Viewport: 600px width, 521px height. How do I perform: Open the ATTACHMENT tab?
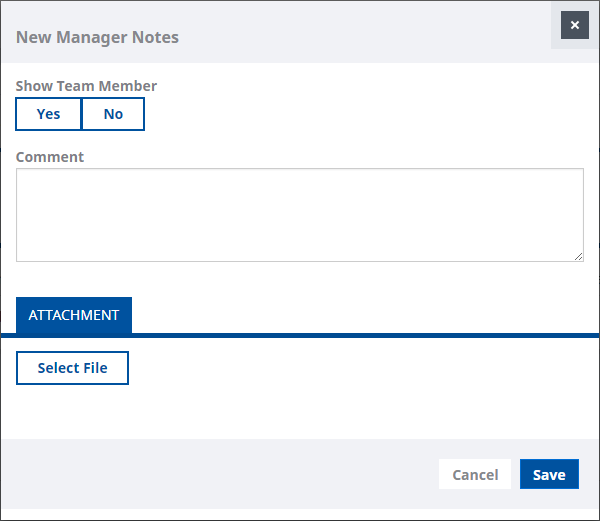point(74,315)
